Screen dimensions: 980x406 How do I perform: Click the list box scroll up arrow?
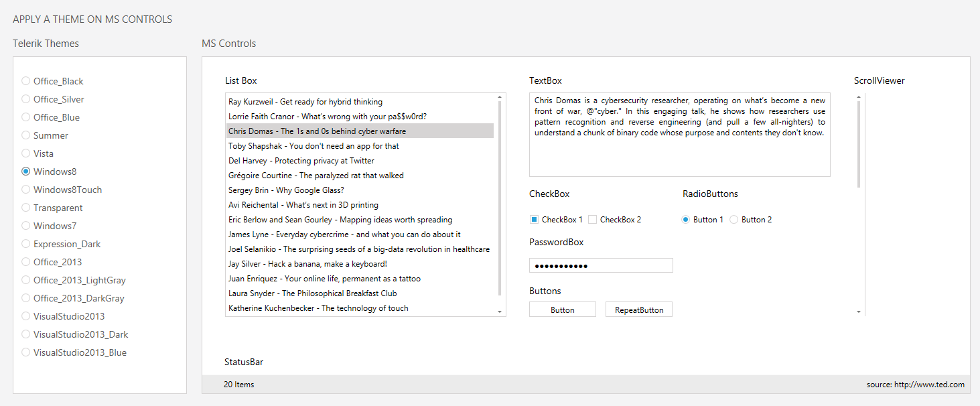(x=500, y=98)
